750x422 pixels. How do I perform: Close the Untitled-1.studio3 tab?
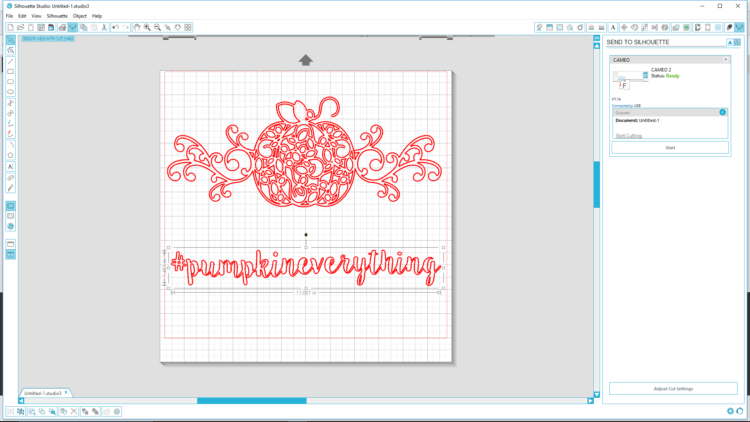click(66, 393)
